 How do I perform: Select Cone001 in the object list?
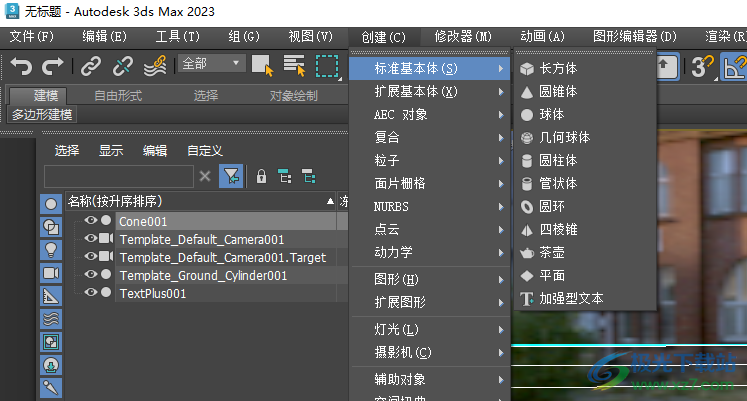tap(227, 221)
